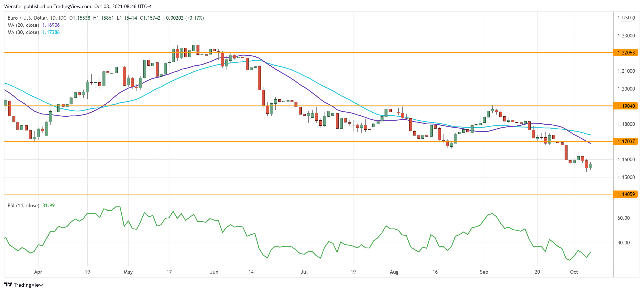The height and width of the screenshot is (292, 644).
Task: Click the RSI (14, close) indicator label
Action: pyautogui.click(x=23, y=206)
